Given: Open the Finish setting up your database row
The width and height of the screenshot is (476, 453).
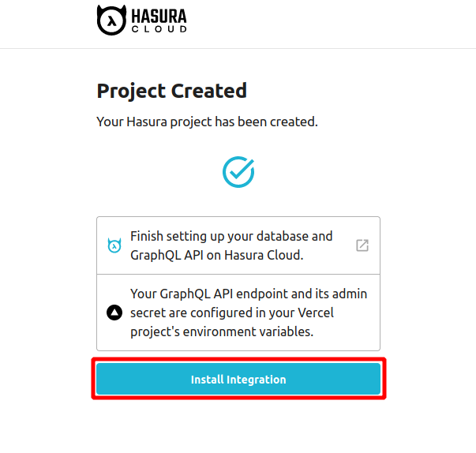Looking at the screenshot, I should coord(238,245).
